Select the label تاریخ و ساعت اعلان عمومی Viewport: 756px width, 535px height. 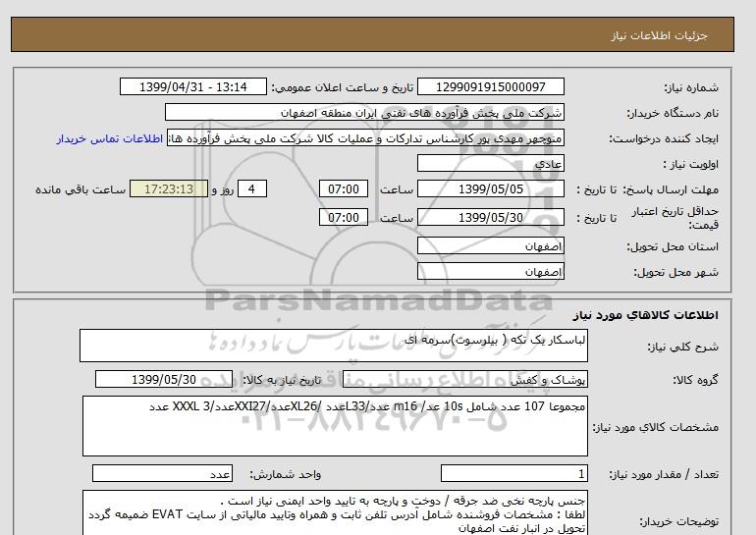[x=343, y=87]
